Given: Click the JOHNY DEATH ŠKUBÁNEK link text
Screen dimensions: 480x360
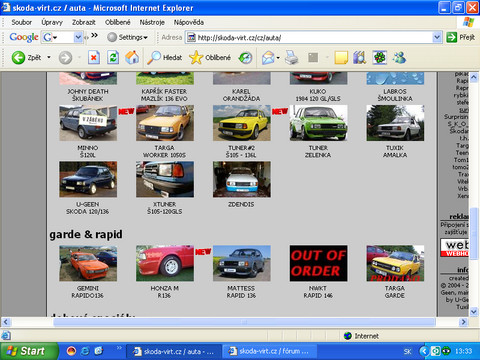Looking at the screenshot, I should point(88,95).
